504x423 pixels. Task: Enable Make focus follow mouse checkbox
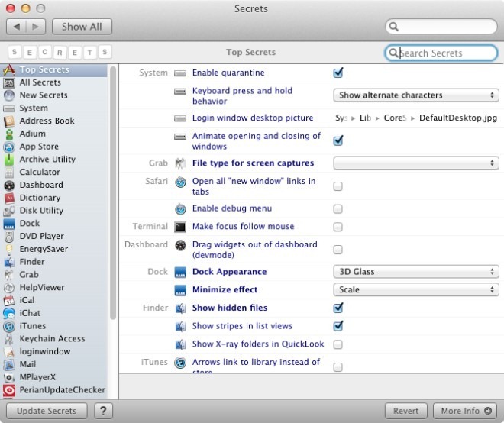(338, 228)
